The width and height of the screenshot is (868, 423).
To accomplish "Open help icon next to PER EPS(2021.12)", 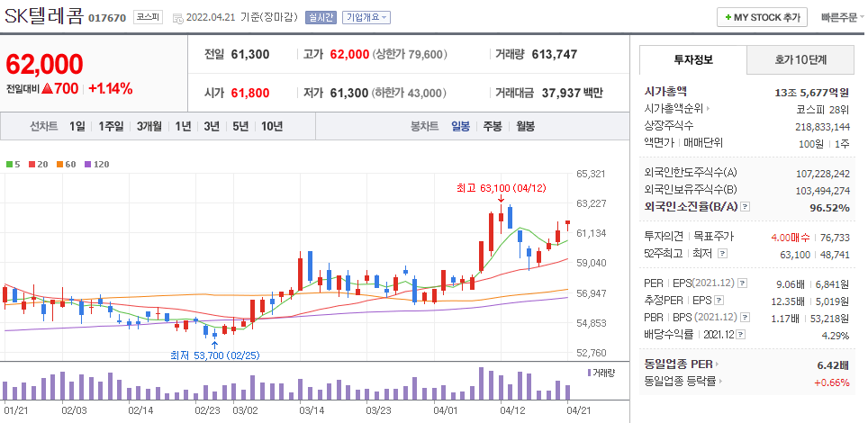I will (x=742, y=283).
